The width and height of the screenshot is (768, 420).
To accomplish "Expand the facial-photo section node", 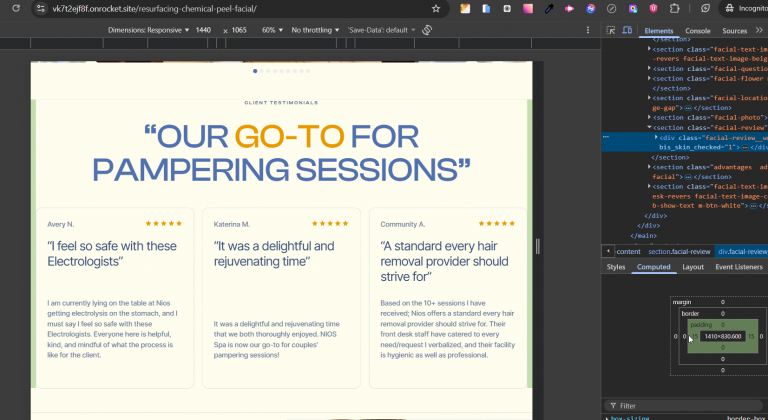I will 649,117.
